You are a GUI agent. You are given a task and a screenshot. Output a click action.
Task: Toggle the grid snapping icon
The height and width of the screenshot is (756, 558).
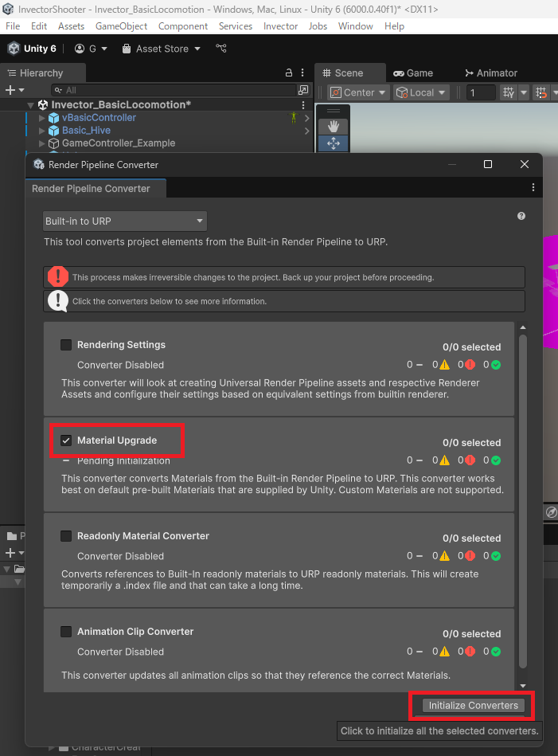(x=541, y=92)
